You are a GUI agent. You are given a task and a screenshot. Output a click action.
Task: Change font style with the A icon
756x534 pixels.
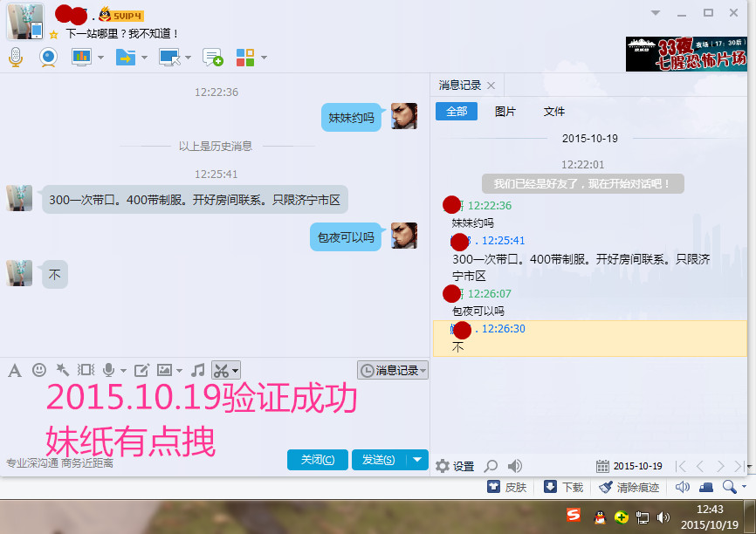click(14, 370)
